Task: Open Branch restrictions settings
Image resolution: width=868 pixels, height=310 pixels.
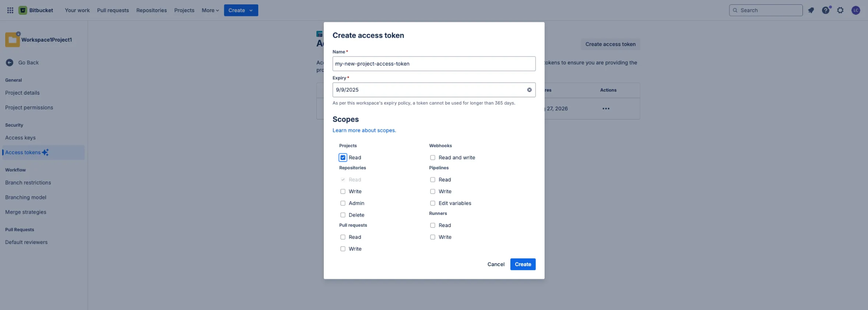Action: click(x=28, y=182)
